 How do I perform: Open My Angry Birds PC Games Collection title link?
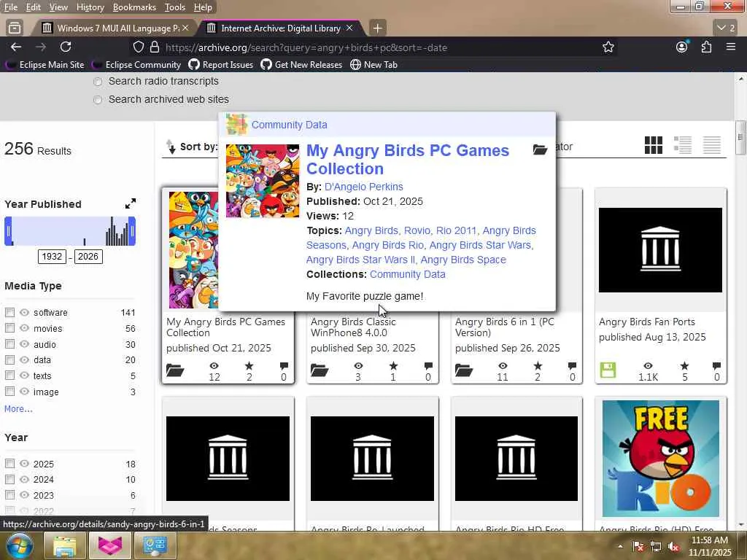(x=407, y=160)
